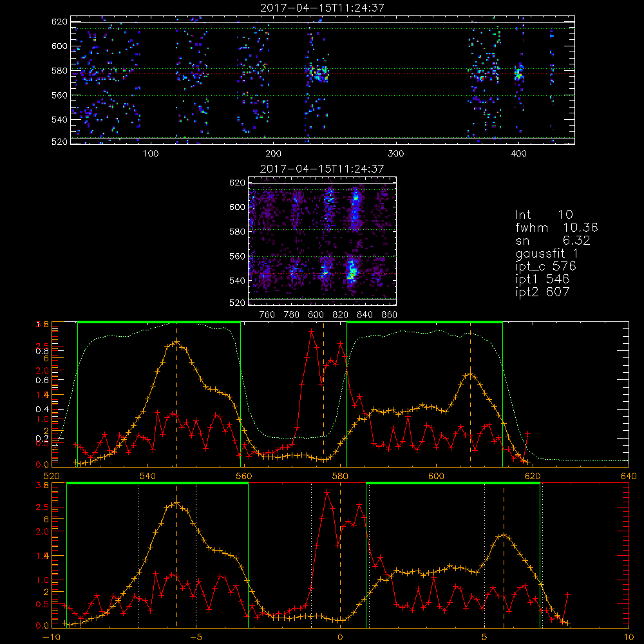Image resolution: width=644 pixels, height=644 pixels.
Task: Click x-axis label 100 on the top plot
Action: tap(151, 154)
